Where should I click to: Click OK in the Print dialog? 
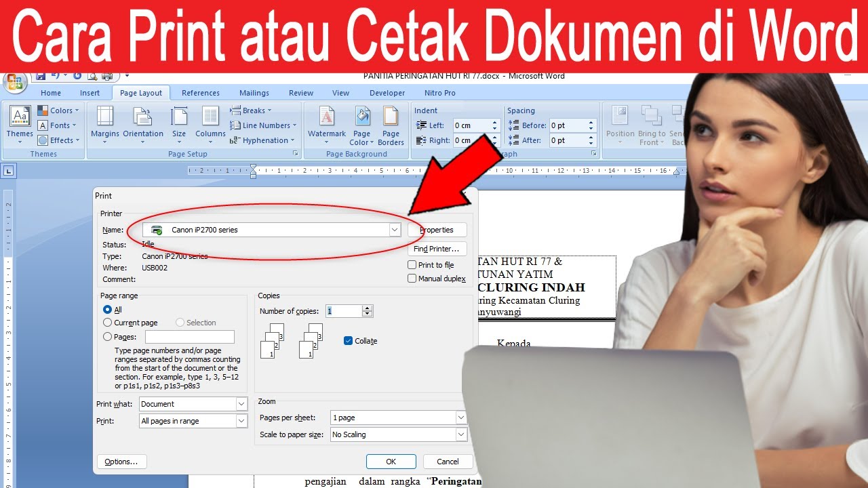(391, 462)
